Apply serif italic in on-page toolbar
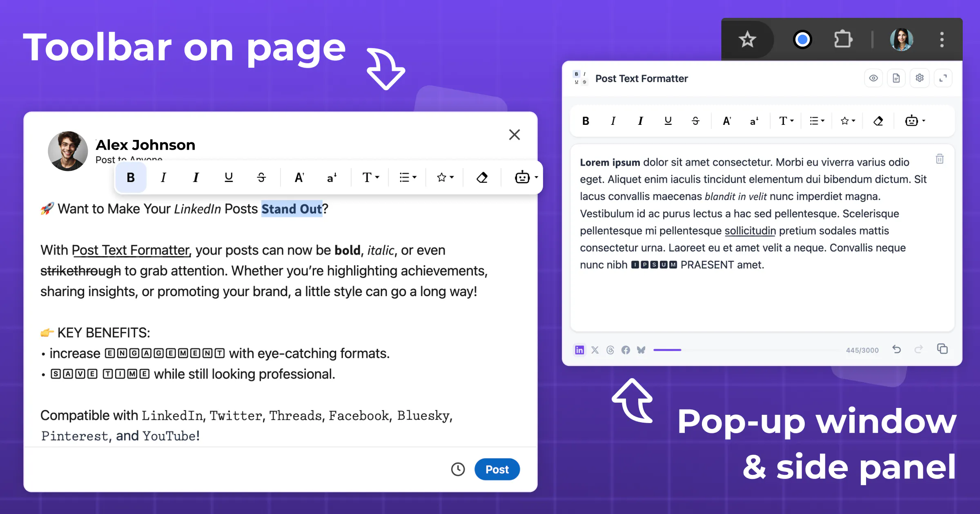 tap(163, 177)
